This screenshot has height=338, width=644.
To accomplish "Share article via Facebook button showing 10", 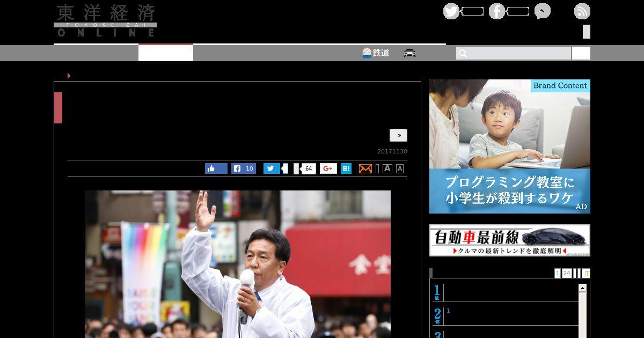I will coord(244,168).
